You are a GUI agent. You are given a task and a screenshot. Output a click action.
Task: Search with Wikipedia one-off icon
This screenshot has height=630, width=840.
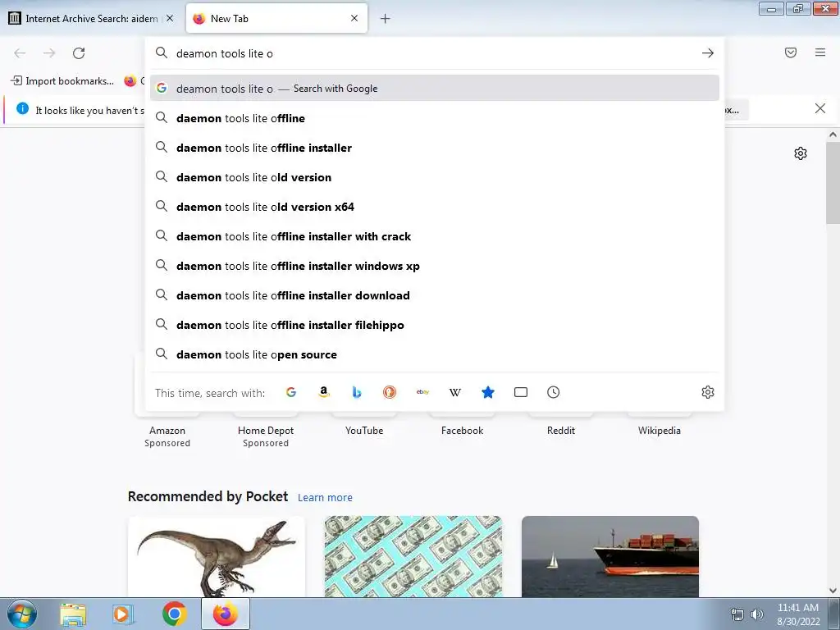[x=454, y=392]
